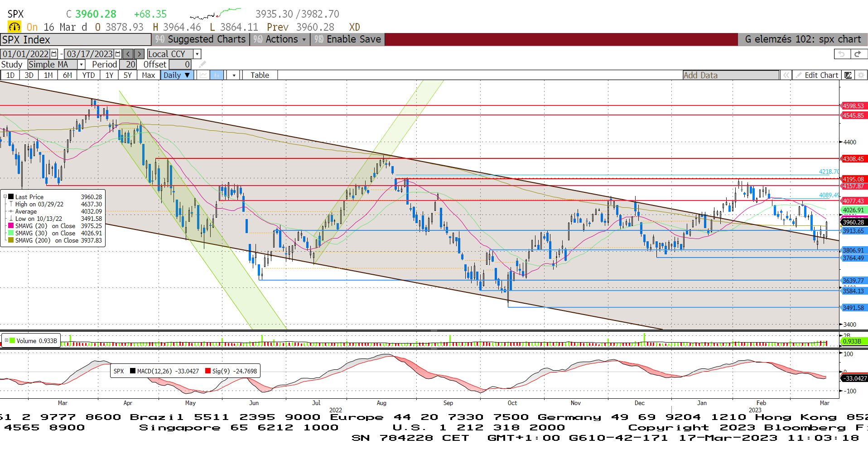This screenshot has width=868, height=463.
Task: Select the 6M range tab
Action: [x=67, y=75]
